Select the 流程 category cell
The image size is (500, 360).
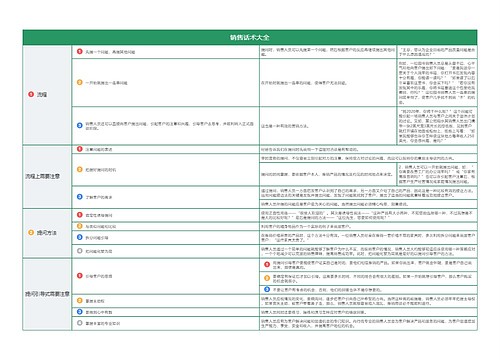click(x=47, y=95)
